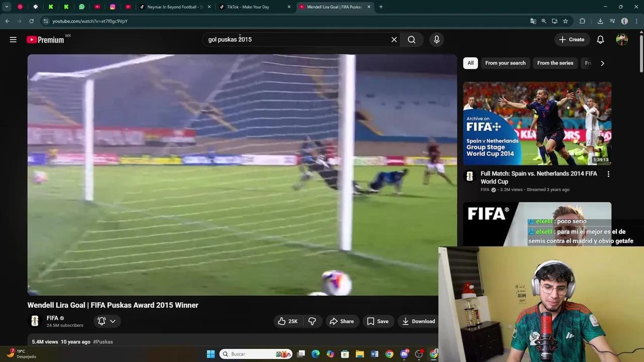Open the browser extensions puzzle icon
This screenshot has height=362, width=644.
click(583, 21)
